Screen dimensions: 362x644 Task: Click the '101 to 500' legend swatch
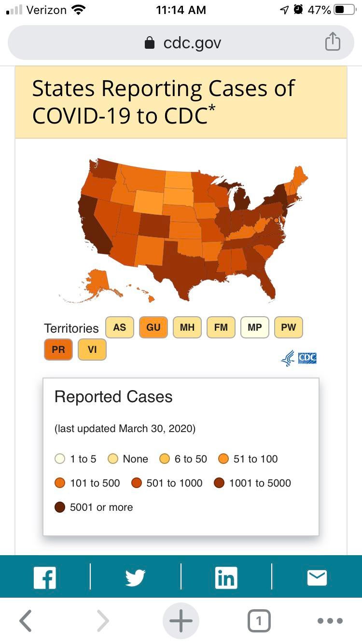[60, 483]
